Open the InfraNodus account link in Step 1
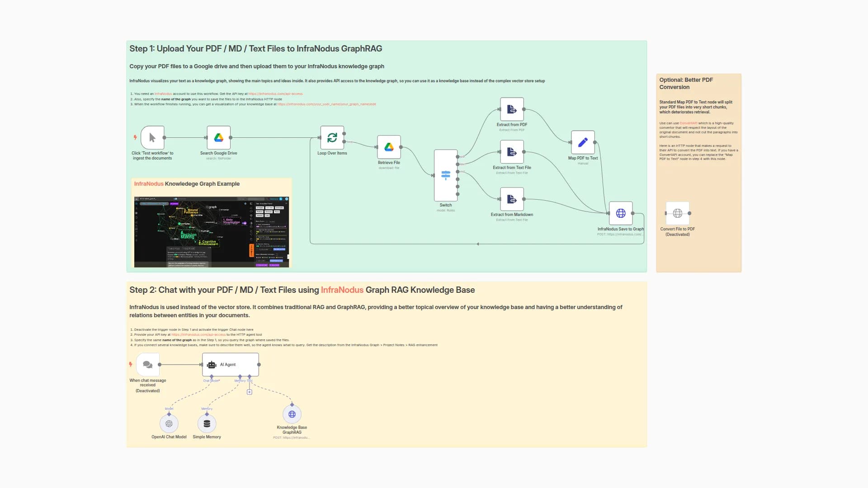The image size is (868, 488). click(163, 94)
